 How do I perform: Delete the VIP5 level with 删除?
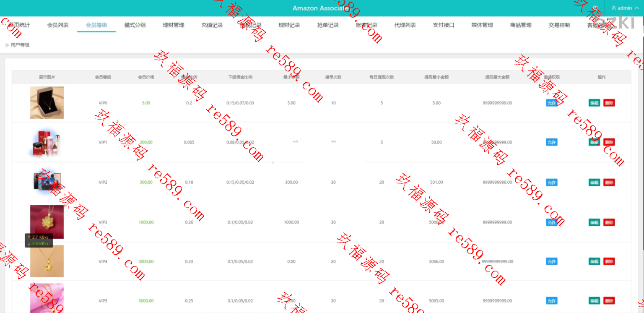609,301
